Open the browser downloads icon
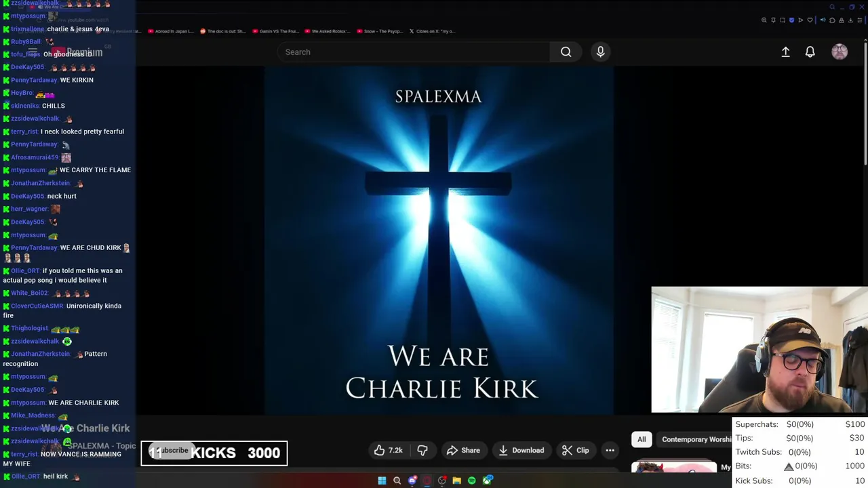 (x=850, y=20)
